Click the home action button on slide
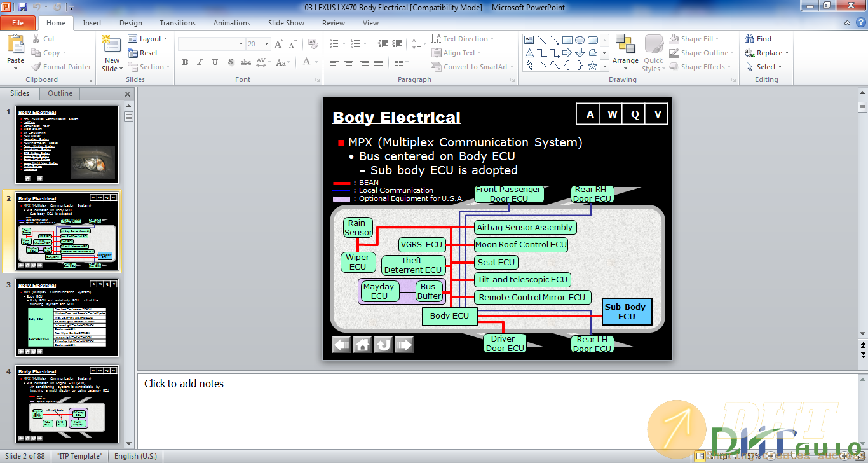The height and width of the screenshot is (463, 868). pyautogui.click(x=362, y=345)
